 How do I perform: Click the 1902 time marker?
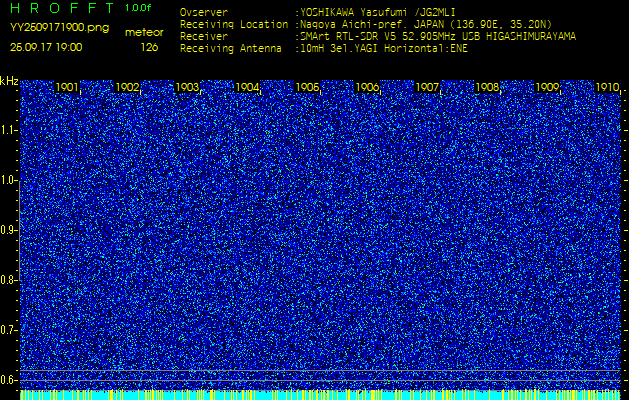(127, 87)
